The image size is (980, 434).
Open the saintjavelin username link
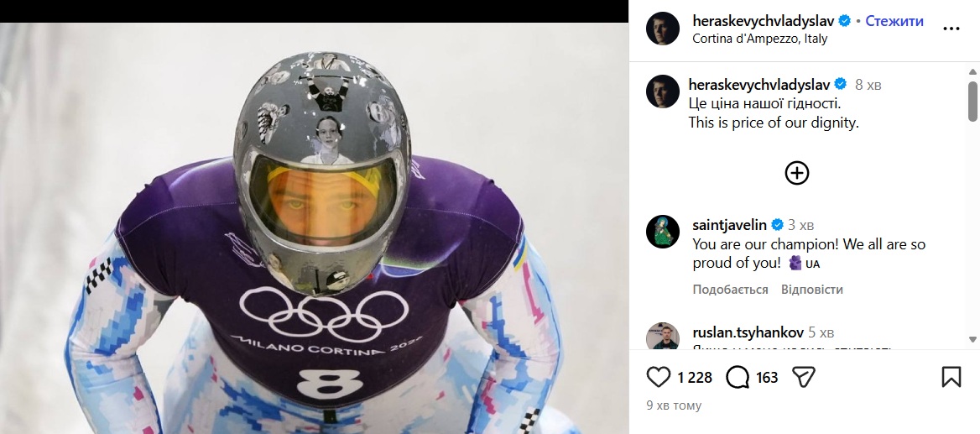tap(729, 225)
